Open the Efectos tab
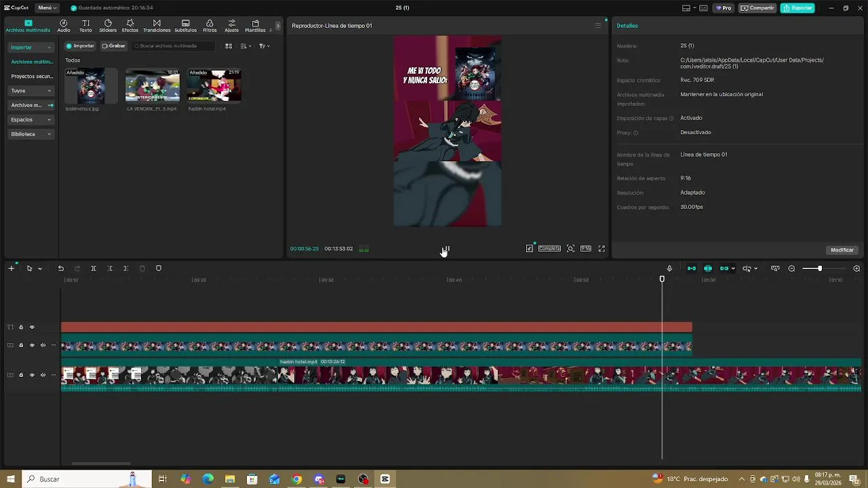 click(130, 26)
